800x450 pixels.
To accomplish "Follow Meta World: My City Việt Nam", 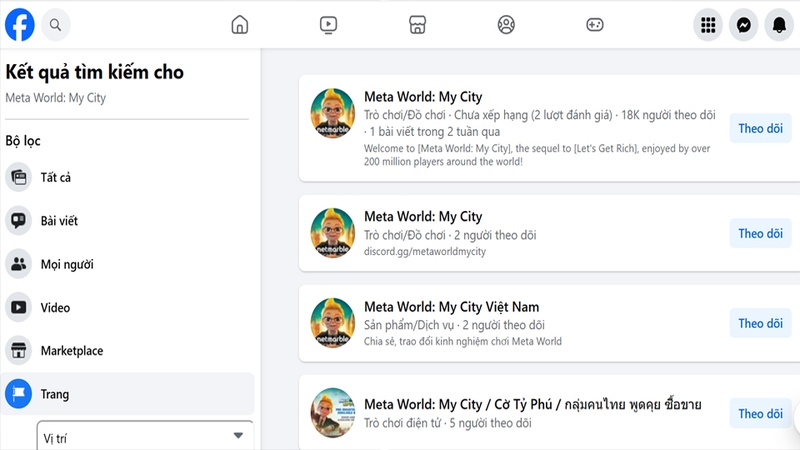I will (760, 323).
